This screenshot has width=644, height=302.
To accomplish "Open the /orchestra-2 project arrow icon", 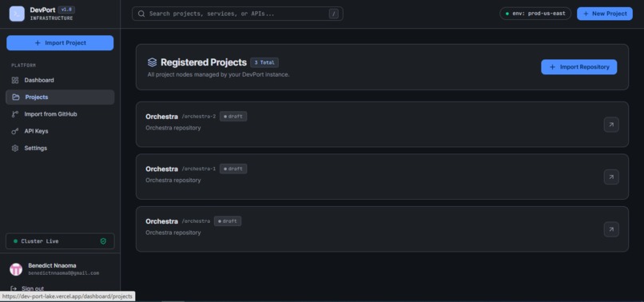I will tap(611, 125).
